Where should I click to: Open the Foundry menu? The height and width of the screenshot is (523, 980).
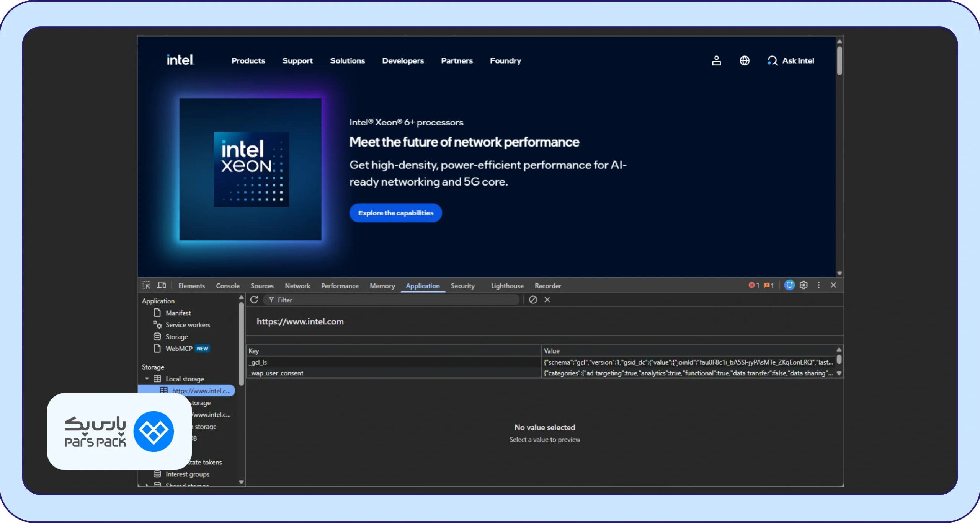(505, 60)
